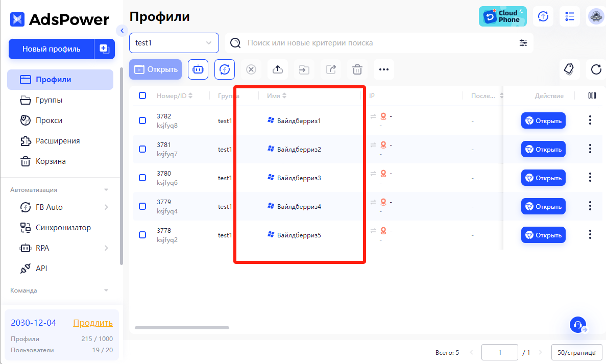Collapse the Команда section
Screen dimensions: 606x364
pyautogui.click(x=106, y=290)
